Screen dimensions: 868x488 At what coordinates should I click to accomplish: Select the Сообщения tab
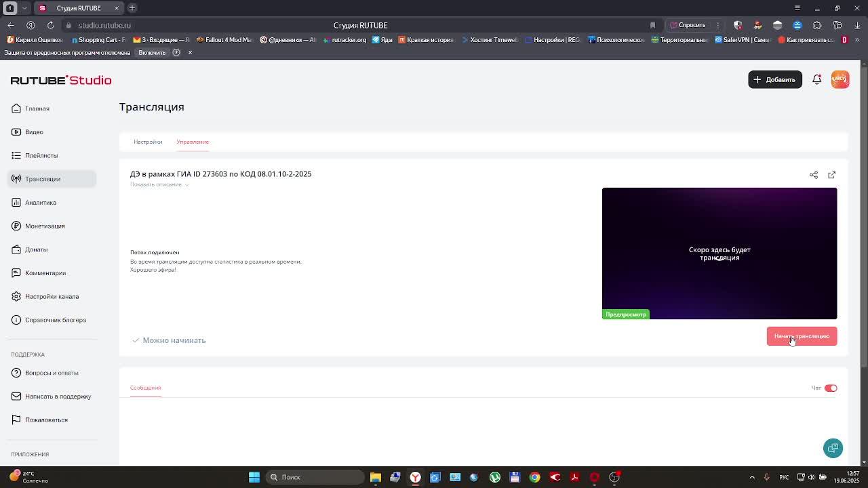click(x=145, y=388)
